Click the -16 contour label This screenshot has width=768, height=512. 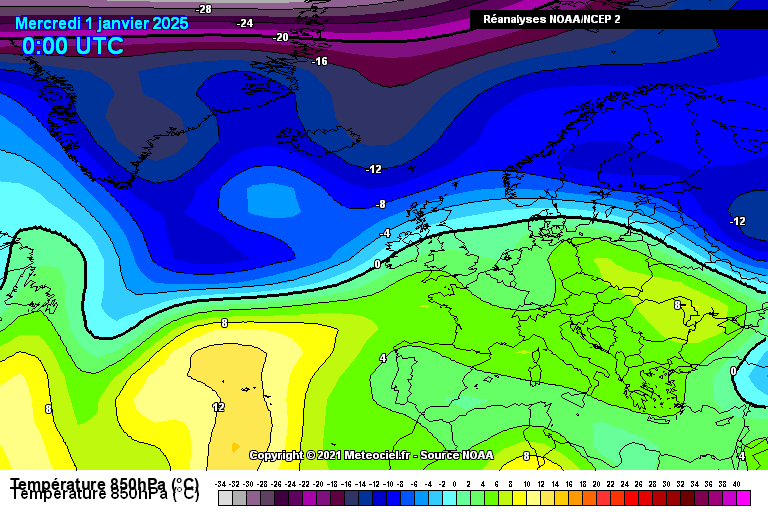(319, 61)
